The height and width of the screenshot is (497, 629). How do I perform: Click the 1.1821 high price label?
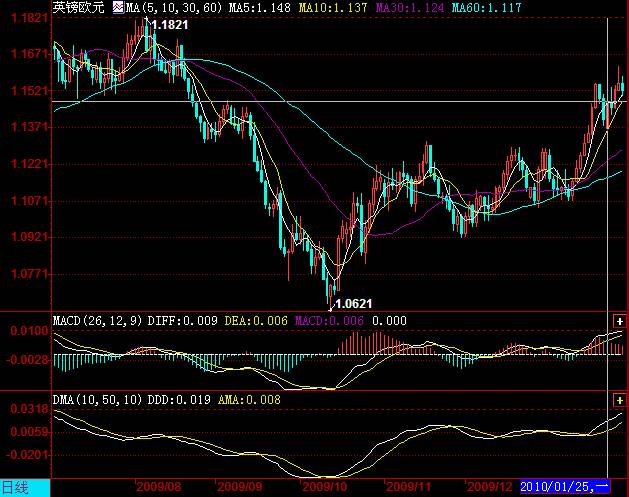[170, 25]
